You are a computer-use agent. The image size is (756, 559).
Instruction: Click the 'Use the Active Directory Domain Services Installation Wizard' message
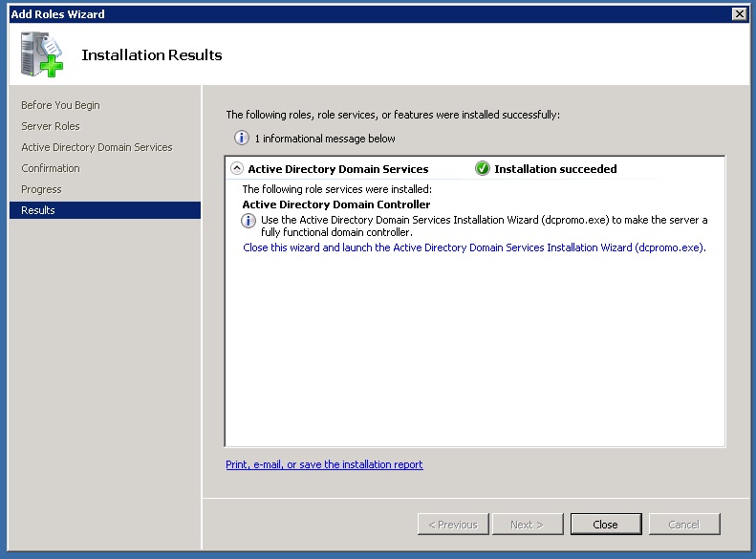484,226
